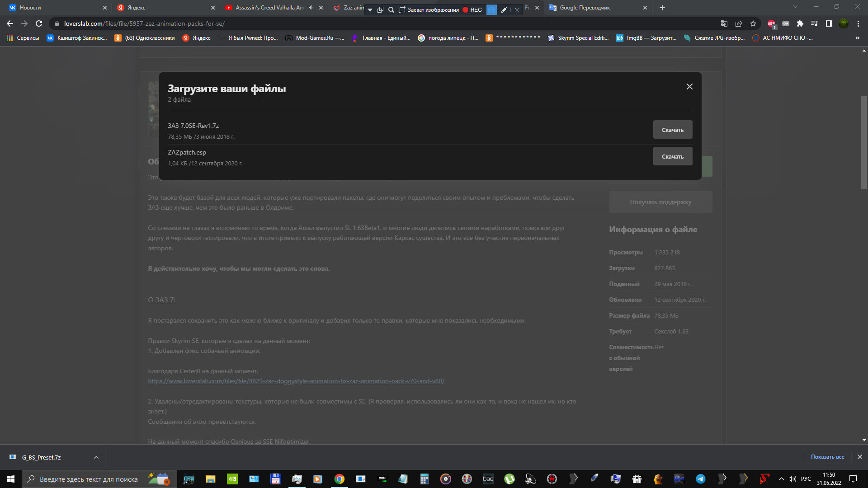Open the Windows notification center
This screenshot has width=868, height=488.
pos(853,479)
